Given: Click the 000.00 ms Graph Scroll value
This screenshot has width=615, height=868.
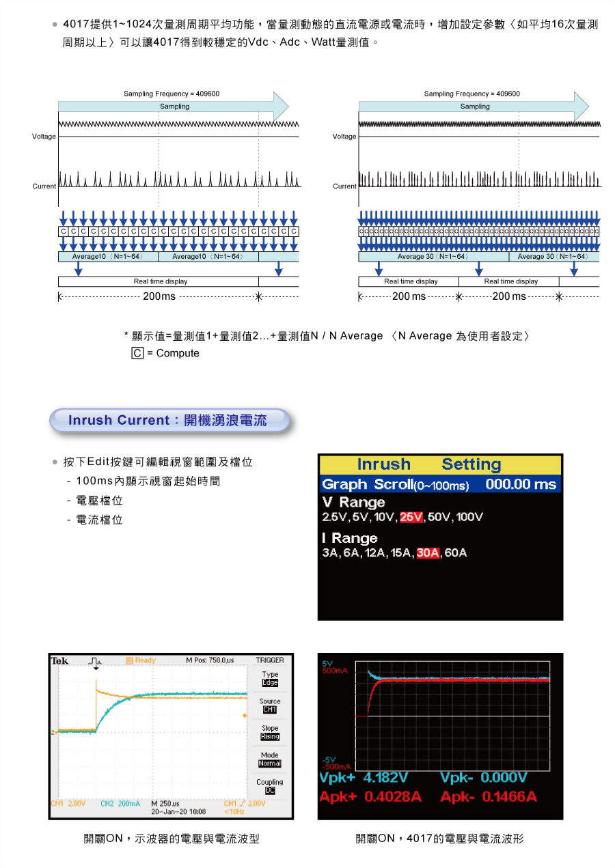Looking at the screenshot, I should pyautogui.click(x=521, y=484).
